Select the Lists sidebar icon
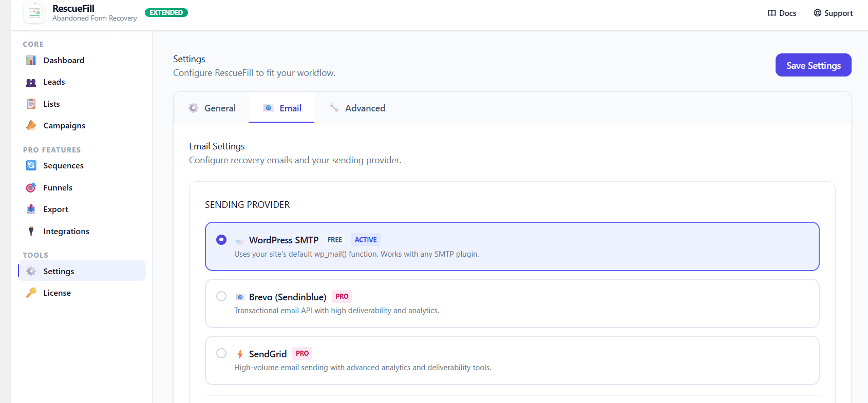 tap(31, 103)
